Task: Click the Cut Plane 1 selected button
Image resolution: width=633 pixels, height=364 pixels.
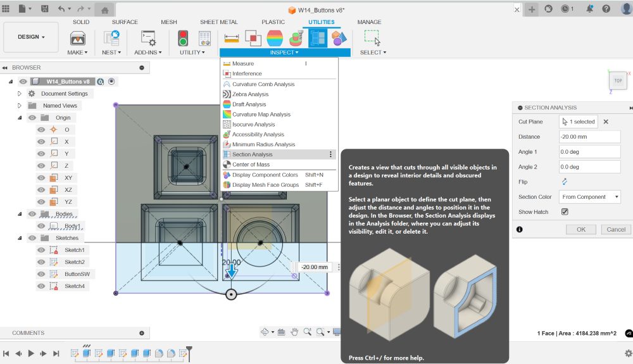Action: point(579,122)
